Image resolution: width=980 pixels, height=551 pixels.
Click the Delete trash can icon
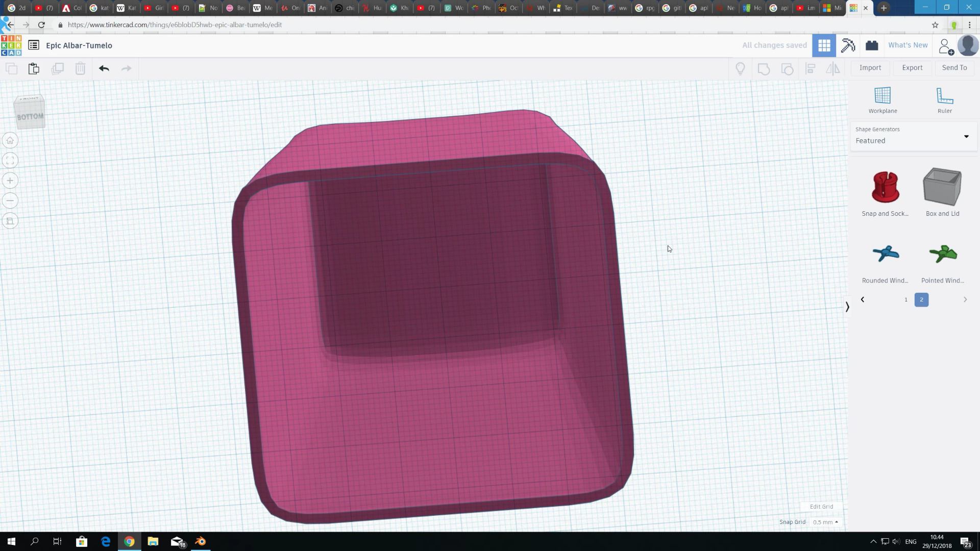[x=80, y=68]
